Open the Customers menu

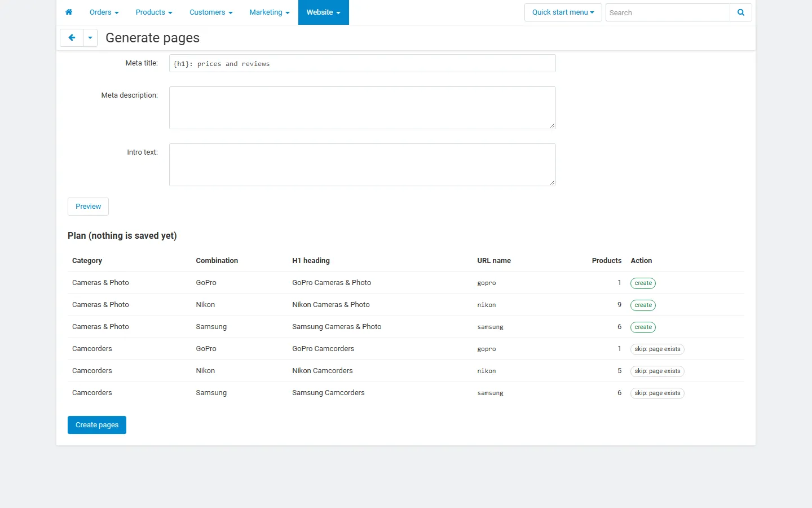pos(211,12)
